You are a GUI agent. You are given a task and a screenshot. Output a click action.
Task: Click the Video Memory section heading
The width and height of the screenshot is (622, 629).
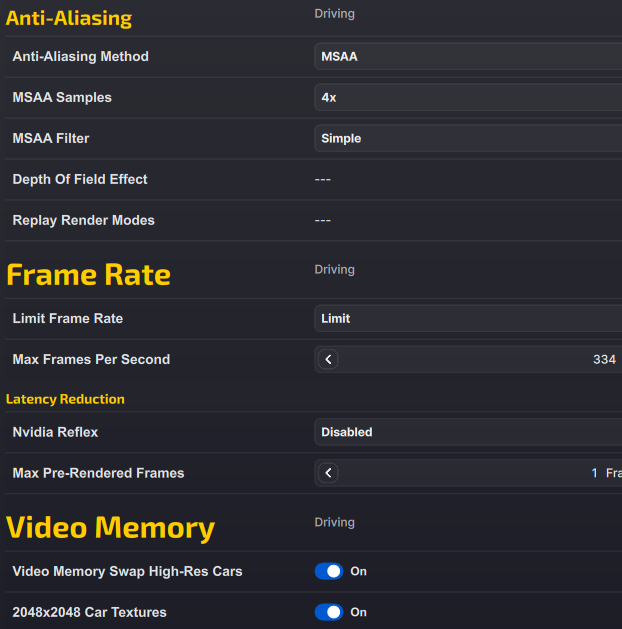(x=110, y=527)
